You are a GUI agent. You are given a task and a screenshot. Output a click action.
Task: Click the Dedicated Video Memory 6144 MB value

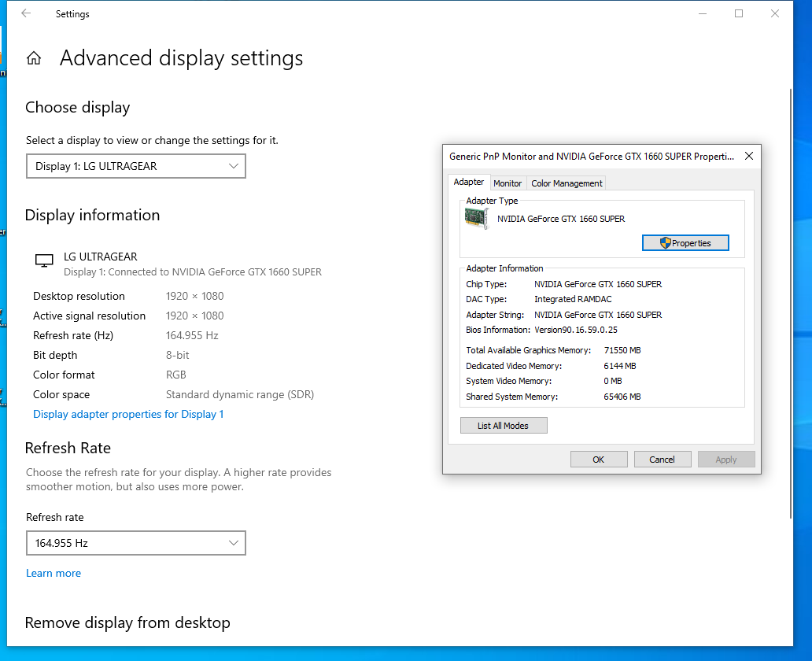pos(620,366)
